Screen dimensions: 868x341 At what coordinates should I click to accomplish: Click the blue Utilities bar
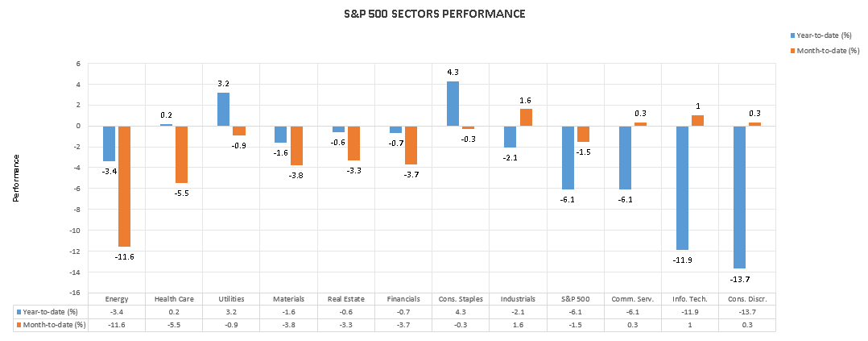(223, 109)
